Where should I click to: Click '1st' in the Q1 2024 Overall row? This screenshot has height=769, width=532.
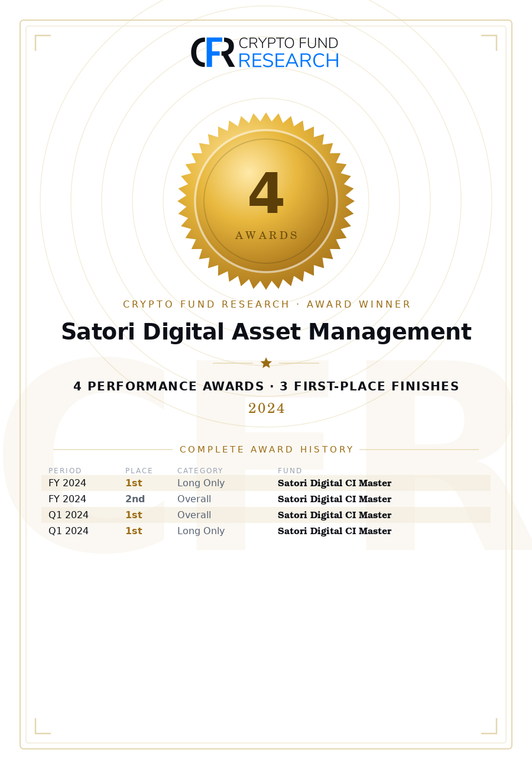point(134,515)
